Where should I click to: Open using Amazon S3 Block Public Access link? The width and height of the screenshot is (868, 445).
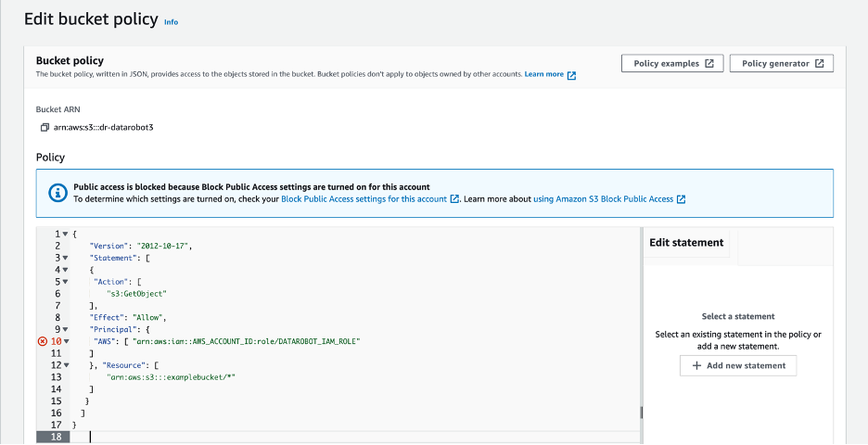coord(603,199)
